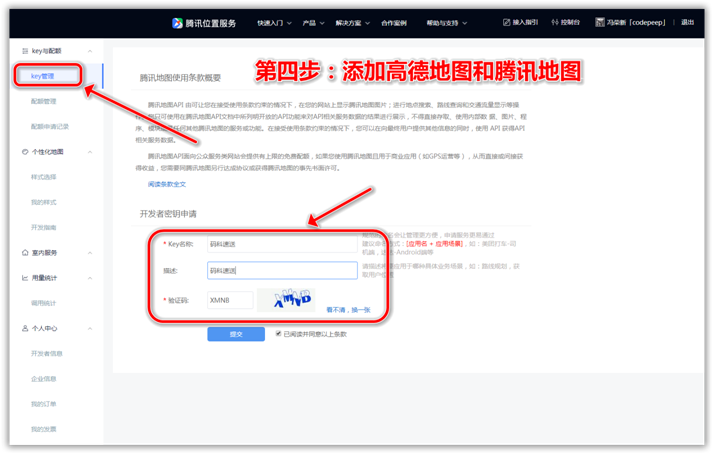This screenshot has width=713, height=454.
Task: Open 调用统计 in the sidebar
Action: click(44, 303)
